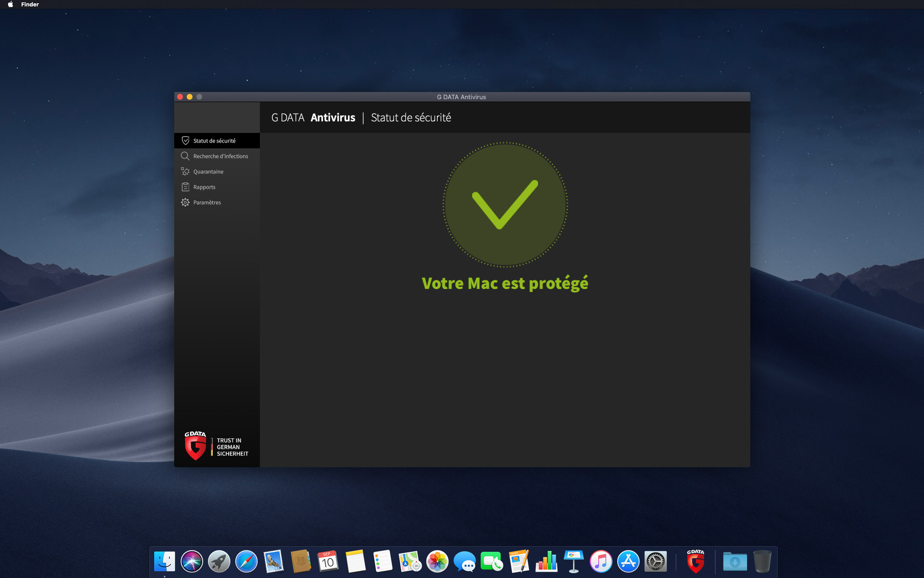
Task: Open Maps from the Dock
Action: [x=410, y=562]
